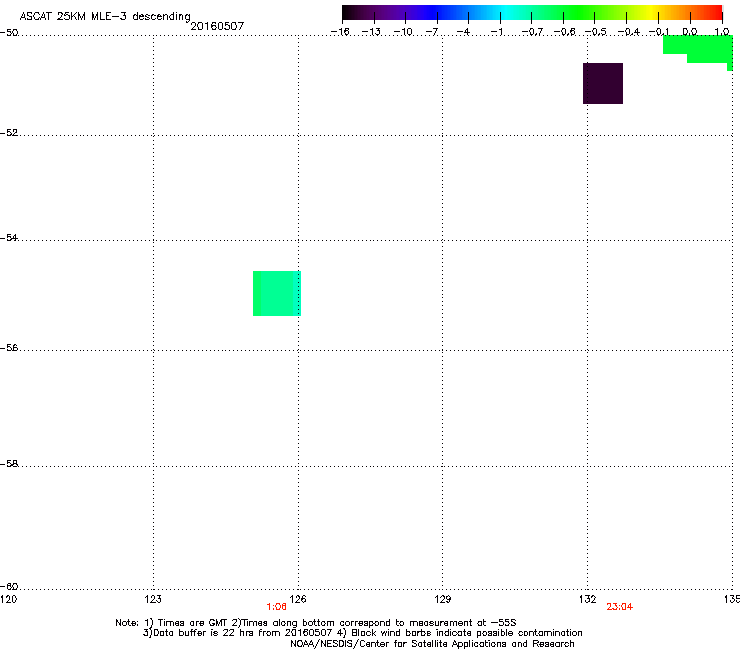
Task: Click the colorbar tick label 0.0
Action: point(690,32)
